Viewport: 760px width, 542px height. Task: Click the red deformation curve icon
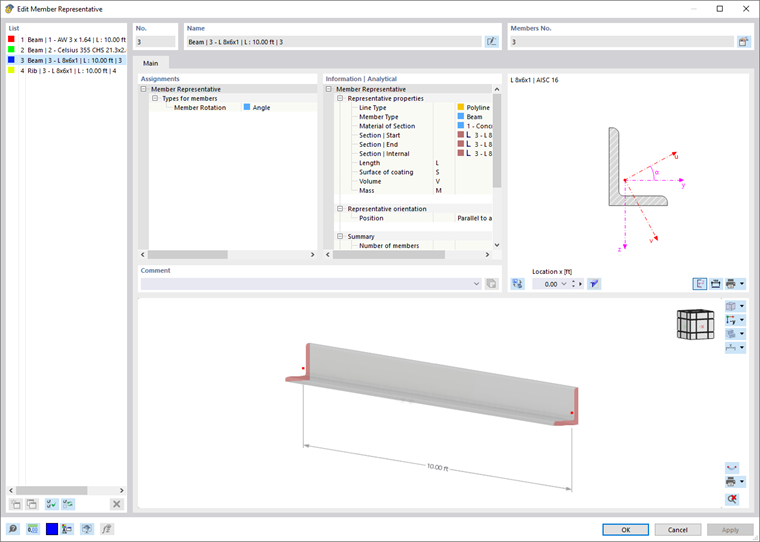(732, 468)
